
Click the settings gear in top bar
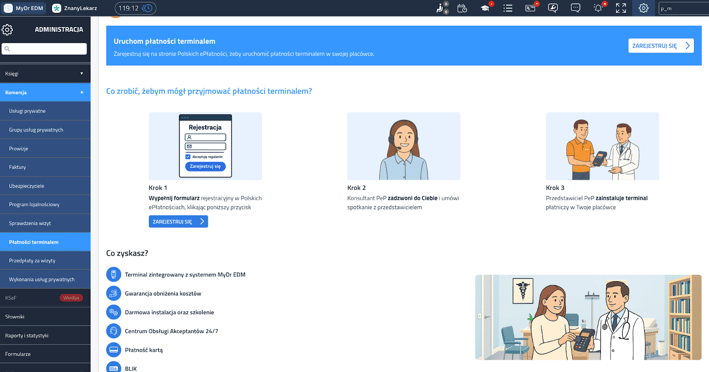pos(643,8)
